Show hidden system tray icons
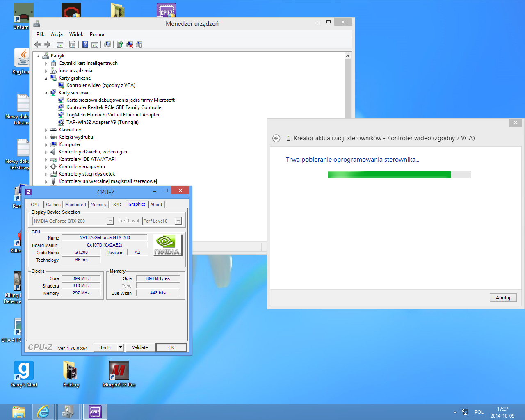 point(455,412)
